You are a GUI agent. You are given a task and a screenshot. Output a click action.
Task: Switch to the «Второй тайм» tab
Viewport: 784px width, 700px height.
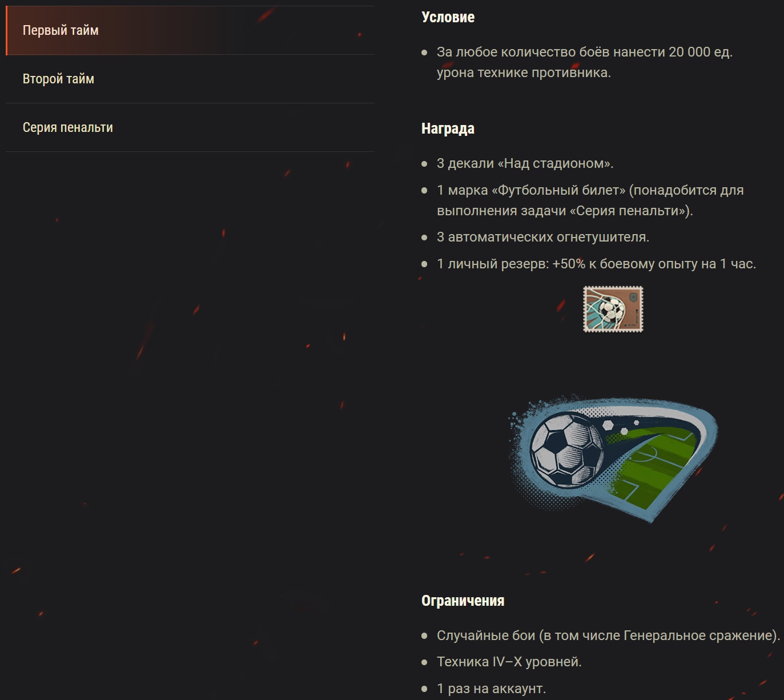pyautogui.click(x=190, y=79)
